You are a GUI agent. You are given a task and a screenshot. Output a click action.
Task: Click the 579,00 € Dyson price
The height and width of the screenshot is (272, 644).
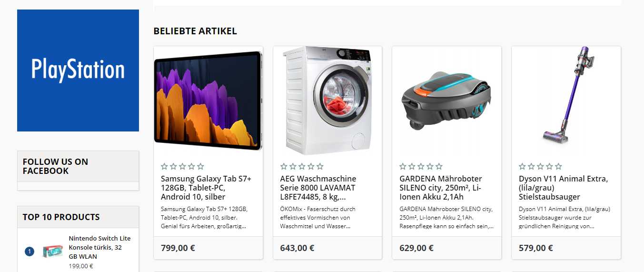pyautogui.click(x=536, y=248)
